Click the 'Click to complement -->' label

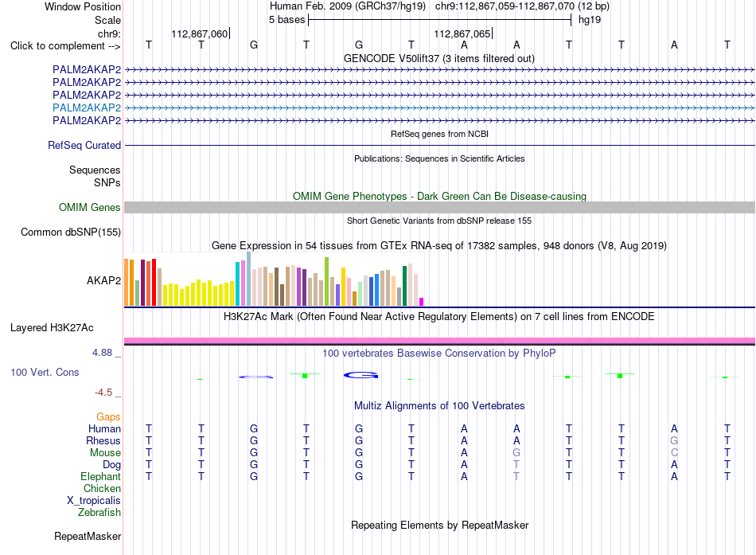click(65, 46)
